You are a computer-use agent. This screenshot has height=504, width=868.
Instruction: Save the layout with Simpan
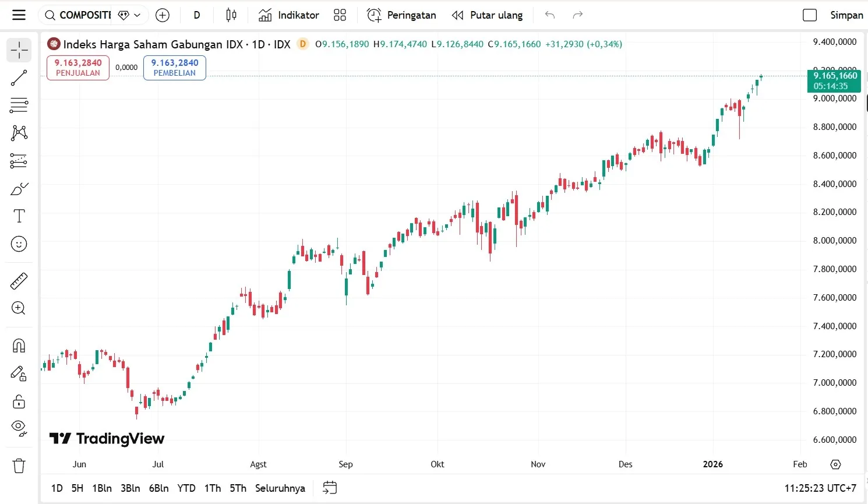tap(846, 15)
